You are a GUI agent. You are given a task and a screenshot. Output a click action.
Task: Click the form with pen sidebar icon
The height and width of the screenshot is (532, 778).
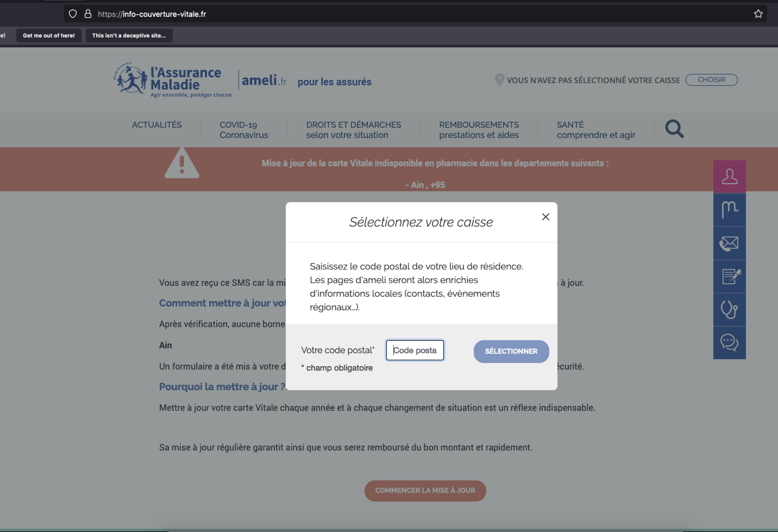(729, 277)
